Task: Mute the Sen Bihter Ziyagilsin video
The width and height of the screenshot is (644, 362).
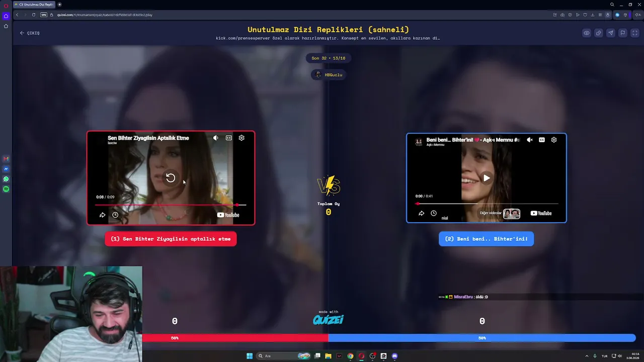Action: (x=215, y=138)
